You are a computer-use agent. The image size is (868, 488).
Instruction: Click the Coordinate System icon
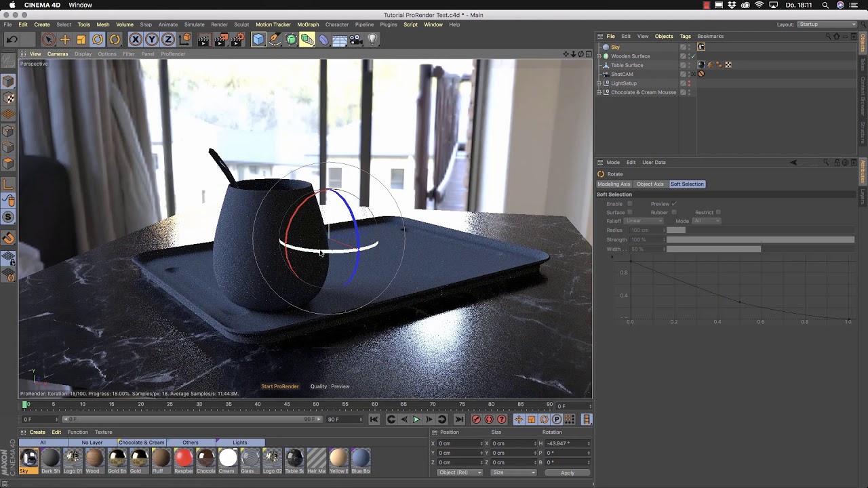(x=184, y=39)
